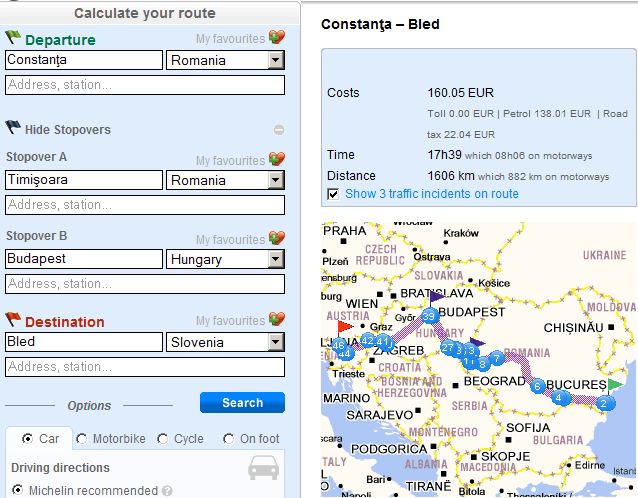
Task: Expand the Stopover B country dropdown Hungary
Action: [276, 260]
